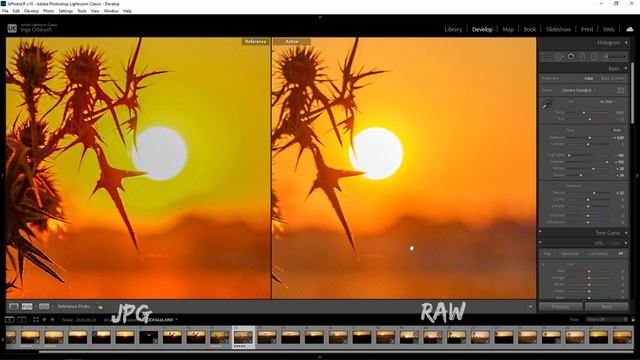Select the Hue tab in HSL

coord(547,253)
